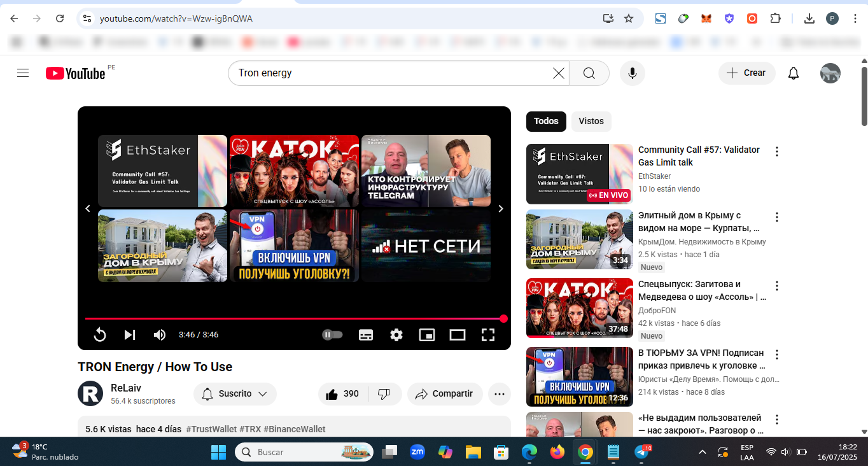Open the YouTube guide hamburger menu

[x=23, y=73]
